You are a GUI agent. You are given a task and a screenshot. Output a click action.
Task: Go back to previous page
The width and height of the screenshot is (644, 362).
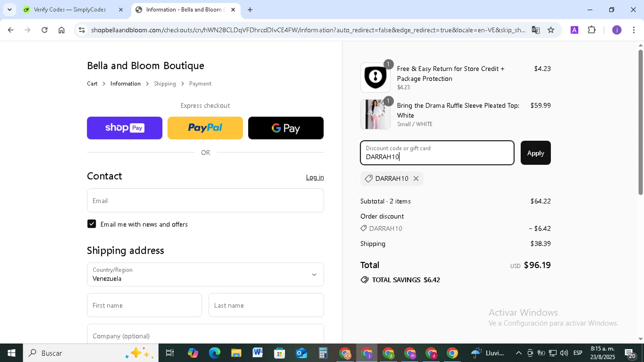pos(11,30)
